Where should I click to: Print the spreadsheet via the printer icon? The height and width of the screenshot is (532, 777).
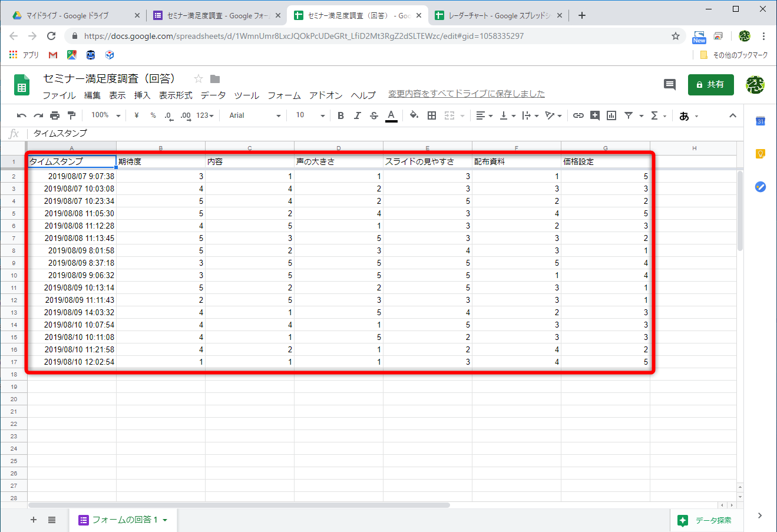55,115
